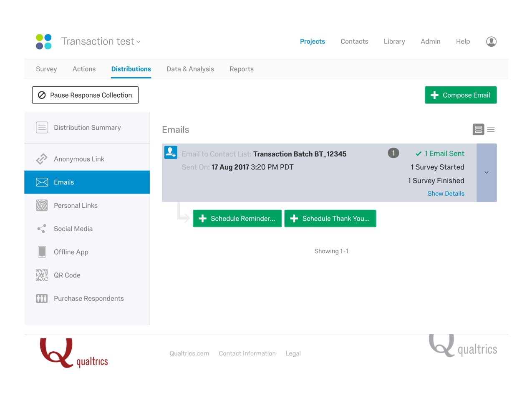Select Offline App in the sidebar

(x=87, y=252)
